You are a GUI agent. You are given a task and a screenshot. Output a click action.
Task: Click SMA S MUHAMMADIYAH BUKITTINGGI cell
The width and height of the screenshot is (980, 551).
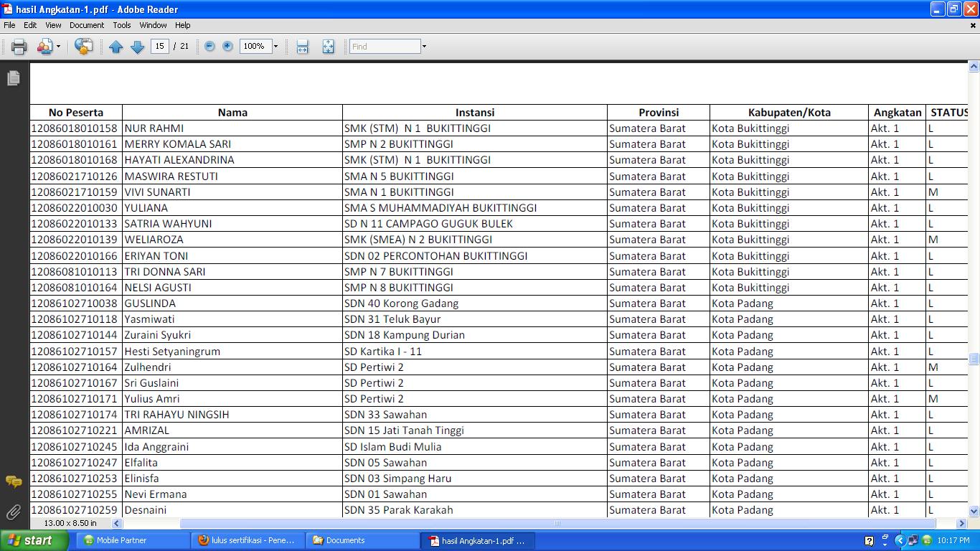coord(440,208)
